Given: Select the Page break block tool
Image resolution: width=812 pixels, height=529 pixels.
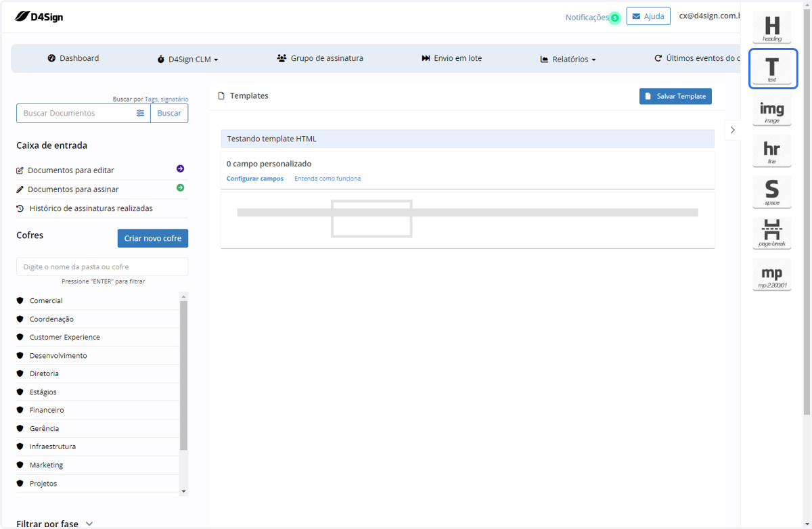Looking at the screenshot, I should point(772,233).
